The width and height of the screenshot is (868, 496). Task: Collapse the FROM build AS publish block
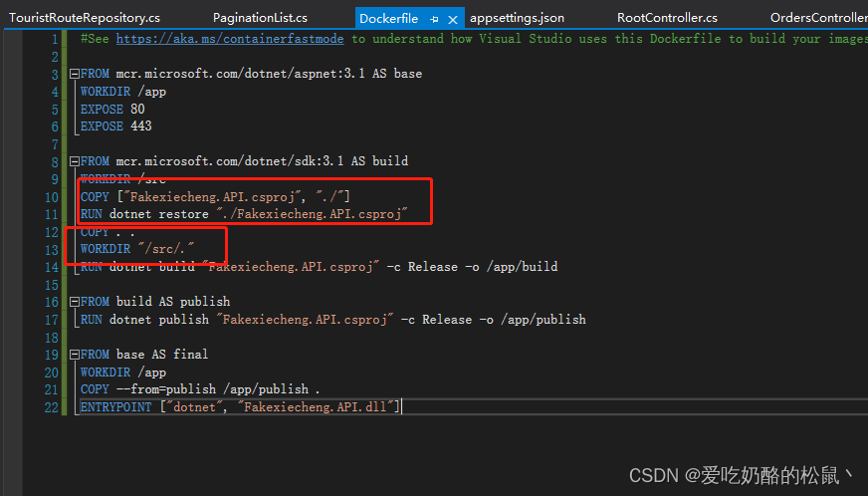(x=75, y=302)
